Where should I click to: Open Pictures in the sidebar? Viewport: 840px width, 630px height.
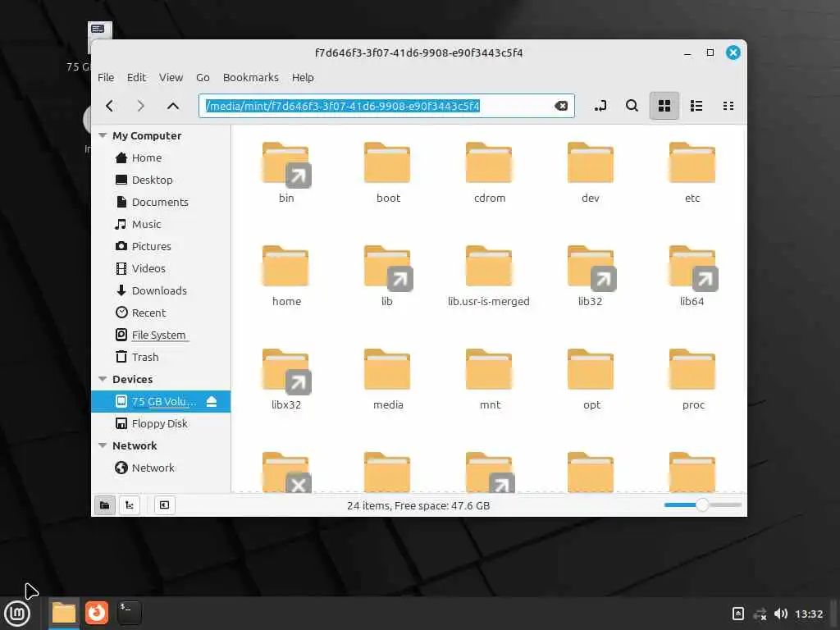point(161,246)
